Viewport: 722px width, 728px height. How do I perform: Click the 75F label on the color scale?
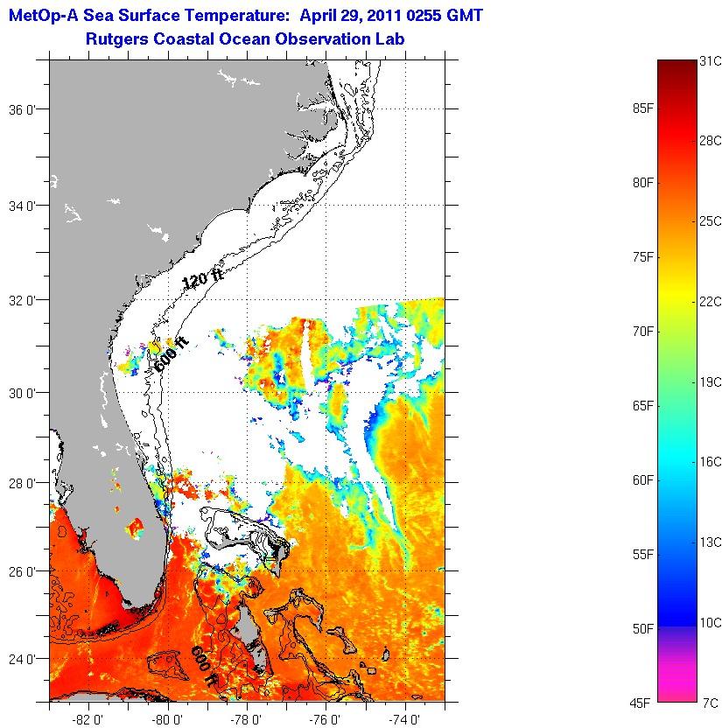click(x=642, y=257)
